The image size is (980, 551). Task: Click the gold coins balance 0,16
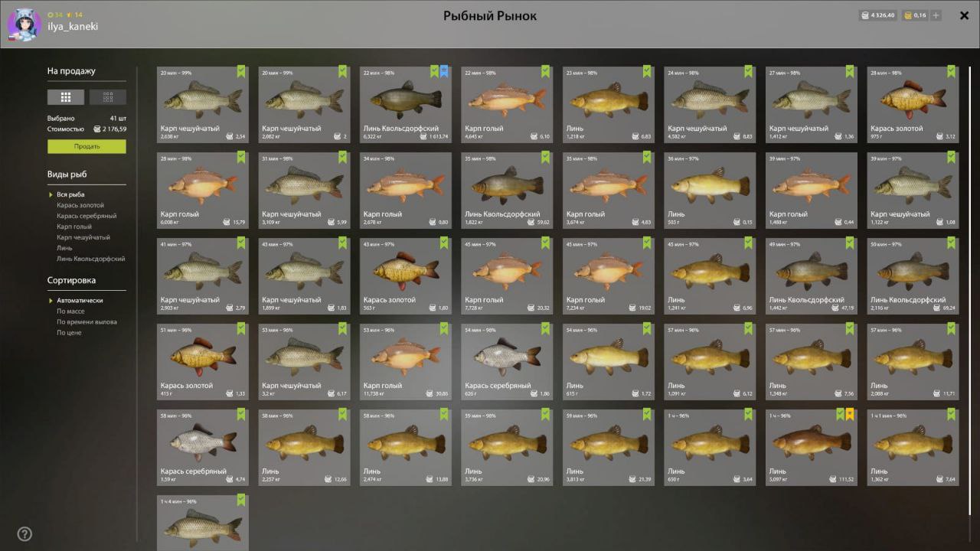tap(915, 15)
